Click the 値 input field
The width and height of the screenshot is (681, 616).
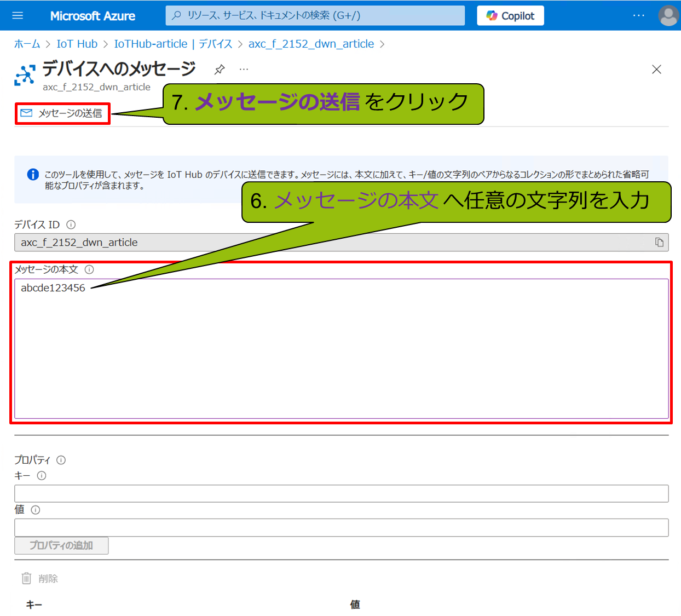(x=339, y=527)
